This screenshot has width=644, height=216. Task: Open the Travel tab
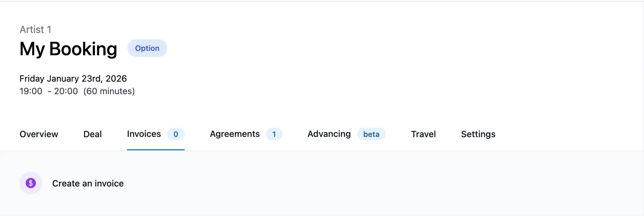click(423, 134)
